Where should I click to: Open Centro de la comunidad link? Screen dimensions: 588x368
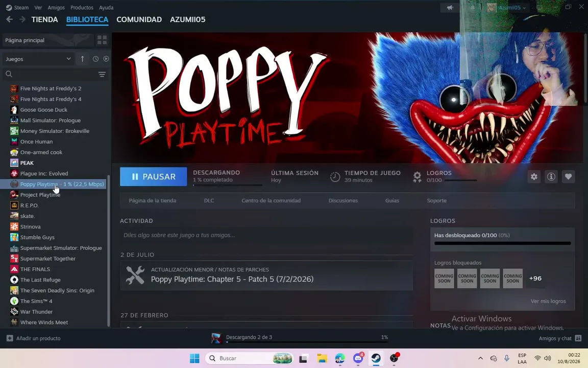tap(271, 200)
